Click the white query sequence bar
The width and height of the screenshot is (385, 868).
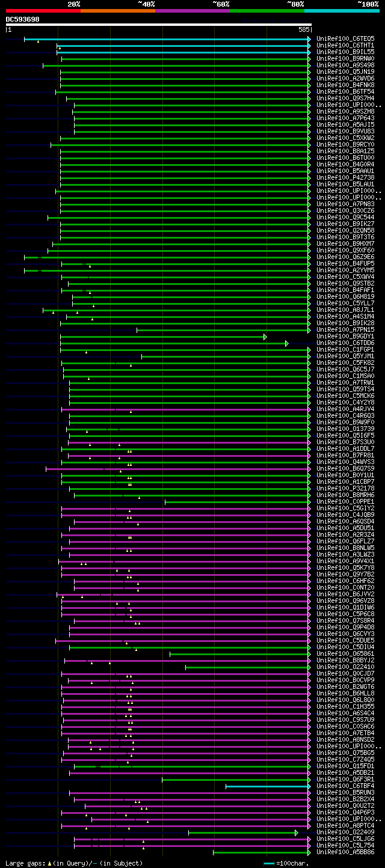click(159, 25)
